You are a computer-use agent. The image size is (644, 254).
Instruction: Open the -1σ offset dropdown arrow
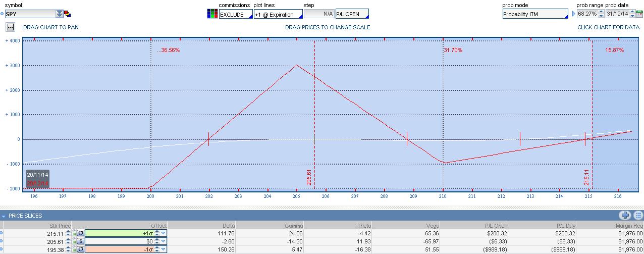(x=163, y=249)
